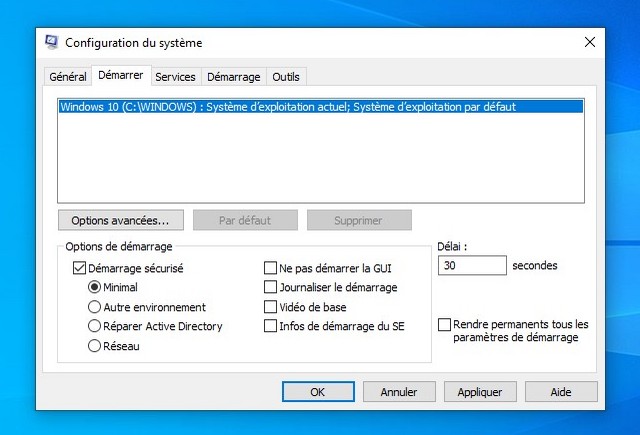Select the Minimal radio option
Viewport: 640px width, 435px height.
95,287
